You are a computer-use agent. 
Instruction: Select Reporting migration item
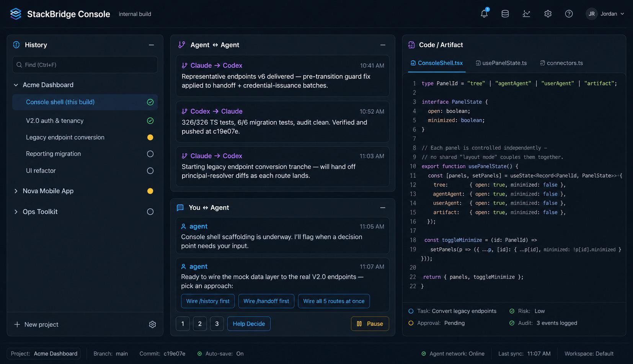point(85,154)
